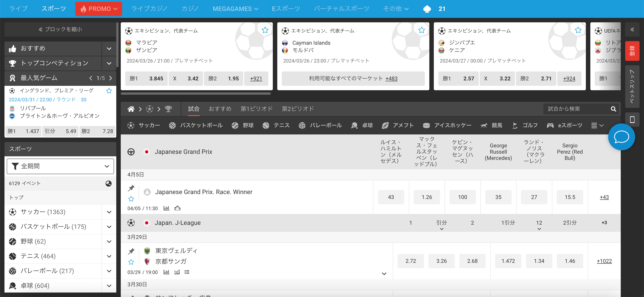This screenshot has height=297, width=644.
Task: Open statistics chart for 東京ヴェルディ match
Action: 166,272
